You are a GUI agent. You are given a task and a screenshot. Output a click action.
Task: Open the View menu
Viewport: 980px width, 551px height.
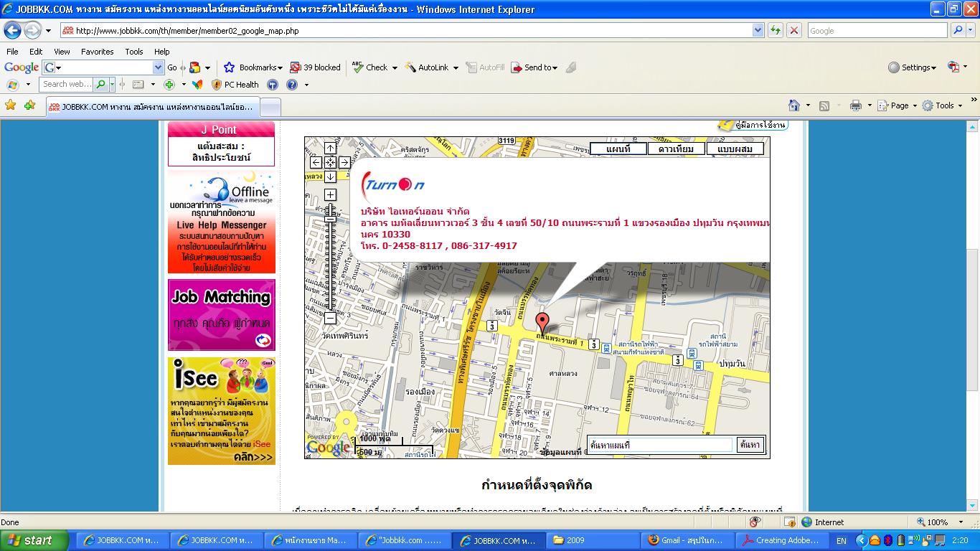(62, 52)
